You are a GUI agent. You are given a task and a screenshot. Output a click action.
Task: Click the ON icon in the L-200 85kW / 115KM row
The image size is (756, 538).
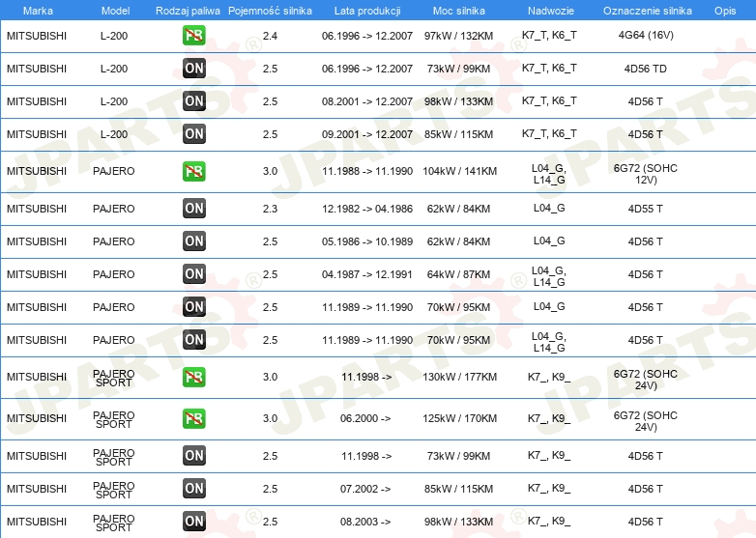[193, 134]
